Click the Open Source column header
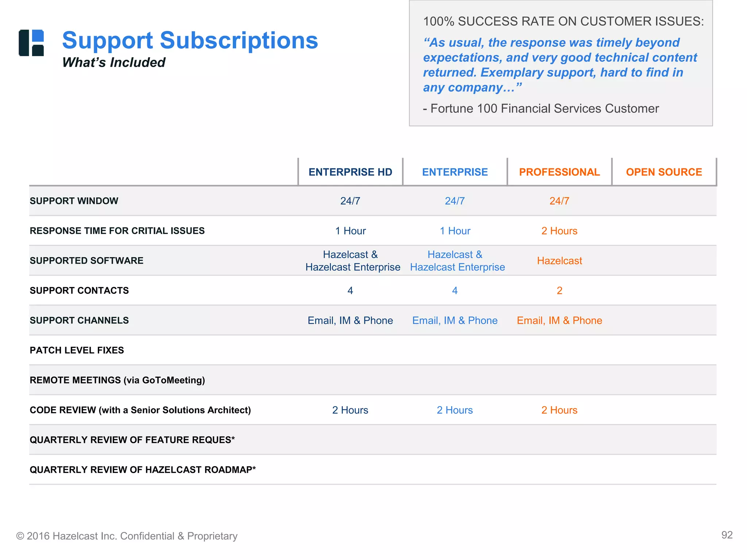The image size is (747, 560). click(x=664, y=172)
